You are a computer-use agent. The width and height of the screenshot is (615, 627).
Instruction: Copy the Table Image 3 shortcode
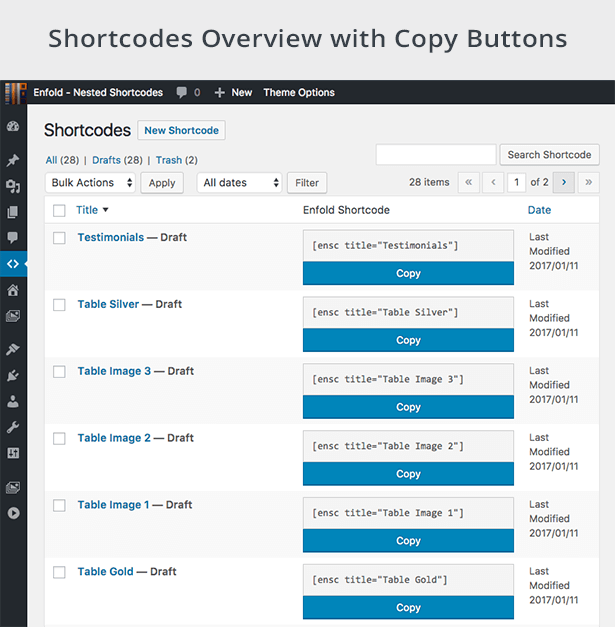click(x=408, y=407)
